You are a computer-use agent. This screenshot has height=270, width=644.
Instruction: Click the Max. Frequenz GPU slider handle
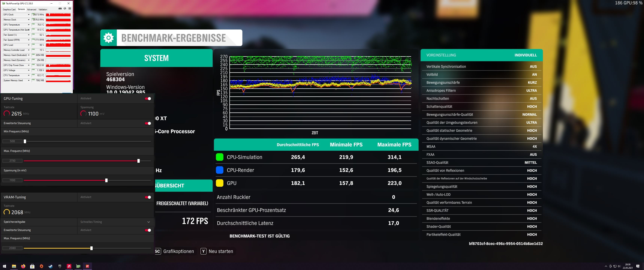(139, 161)
